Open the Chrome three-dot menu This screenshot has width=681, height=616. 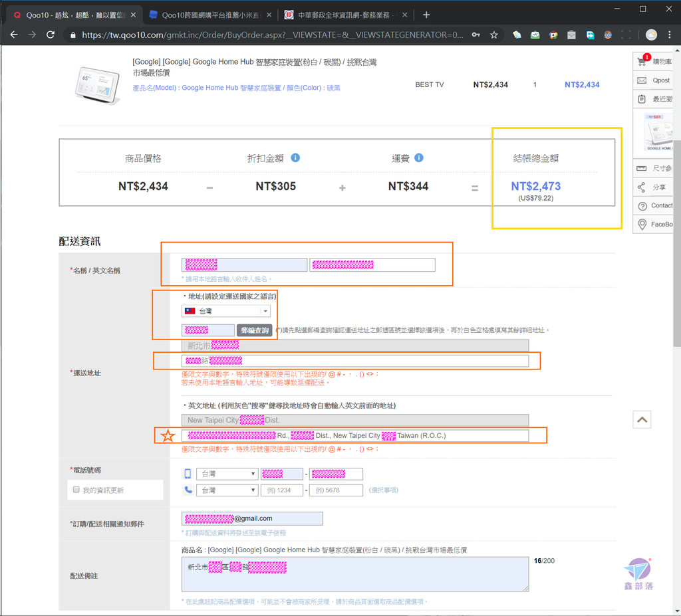pos(669,35)
